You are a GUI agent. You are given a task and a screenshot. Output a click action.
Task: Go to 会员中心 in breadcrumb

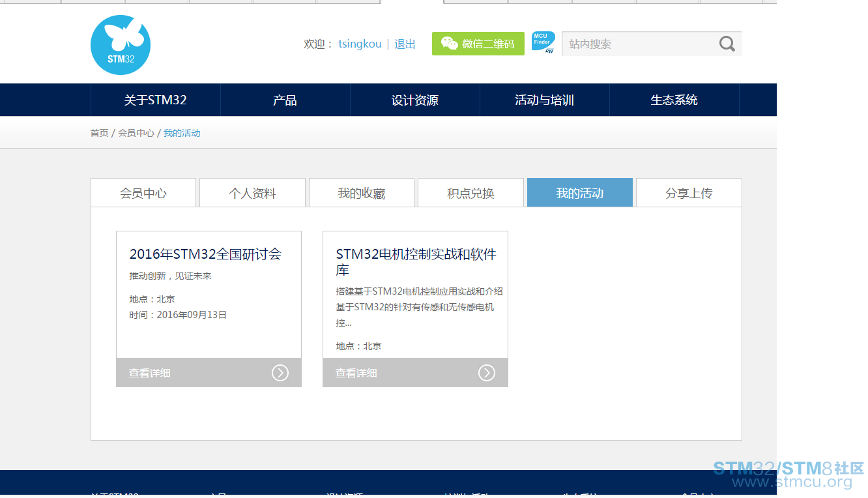(x=136, y=133)
